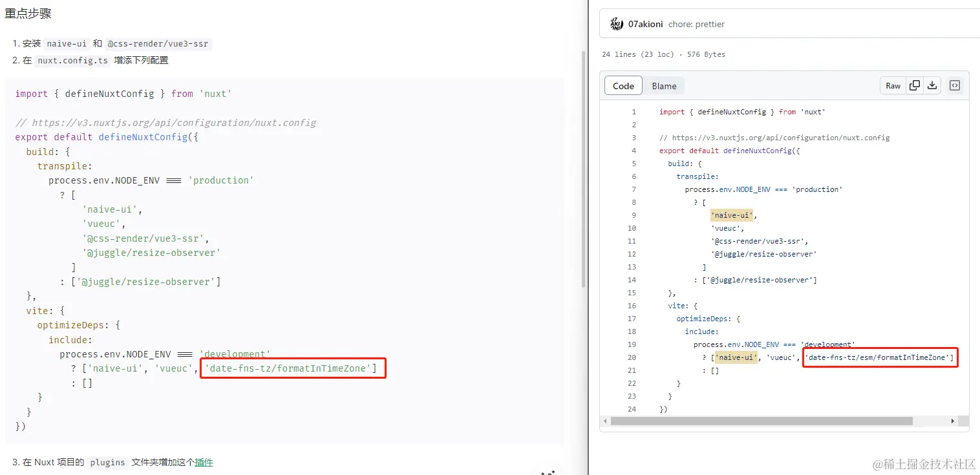Click the inline code "nuxt.config.ts" in step 2
The image size is (980, 475).
71,60
